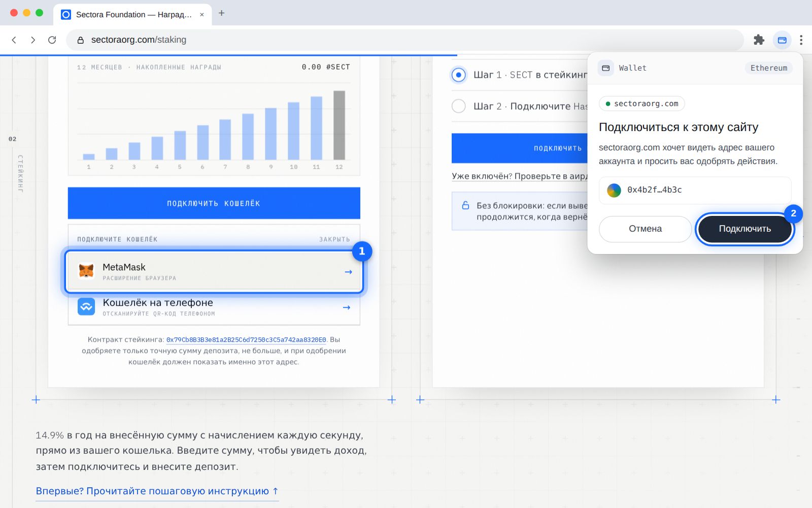
Task: Click the blue ПОДКЛЮЧИТЬ button under Шаг 2
Action: 520,148
